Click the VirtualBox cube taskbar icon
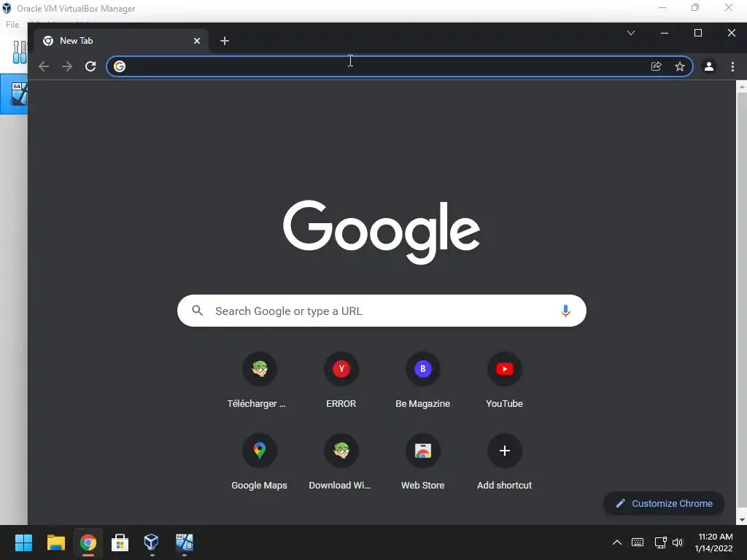This screenshot has width=747, height=560. [152, 542]
